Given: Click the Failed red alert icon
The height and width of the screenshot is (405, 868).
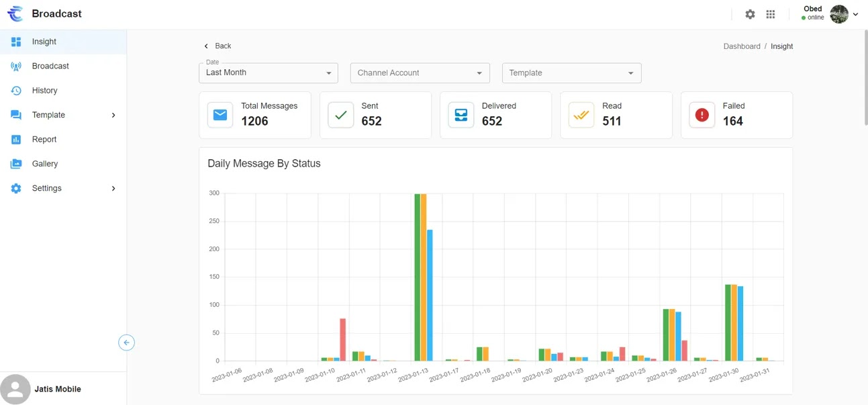Looking at the screenshot, I should pos(702,115).
